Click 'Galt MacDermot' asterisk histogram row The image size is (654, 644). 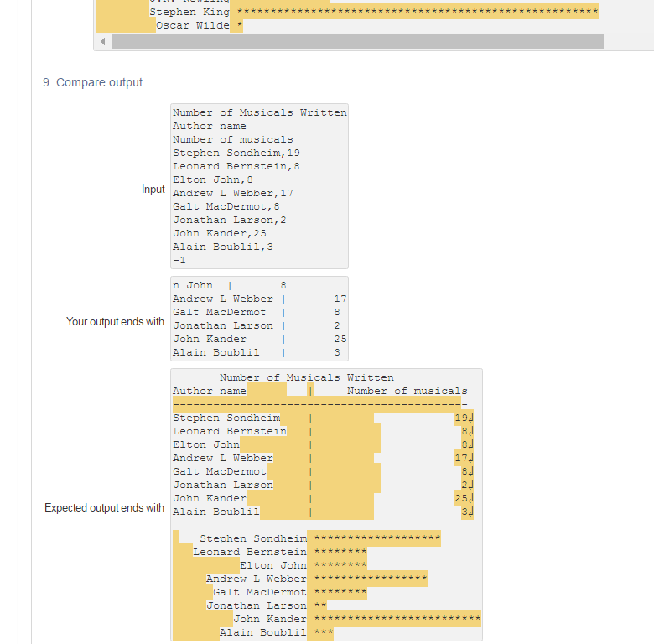[x=290, y=592]
